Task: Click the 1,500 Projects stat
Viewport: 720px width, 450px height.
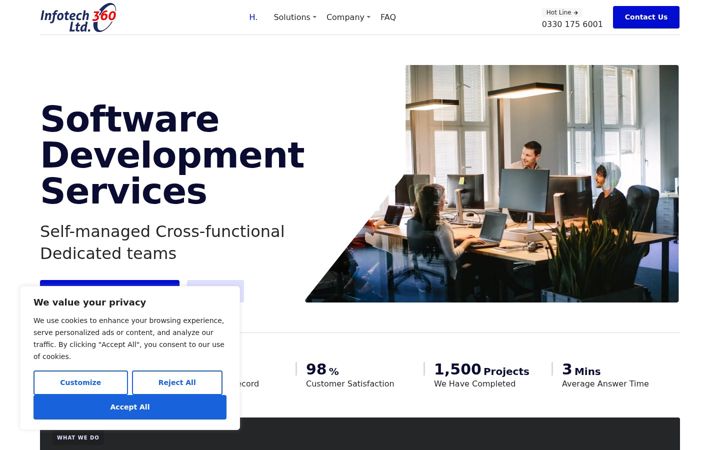Action: [481, 375]
